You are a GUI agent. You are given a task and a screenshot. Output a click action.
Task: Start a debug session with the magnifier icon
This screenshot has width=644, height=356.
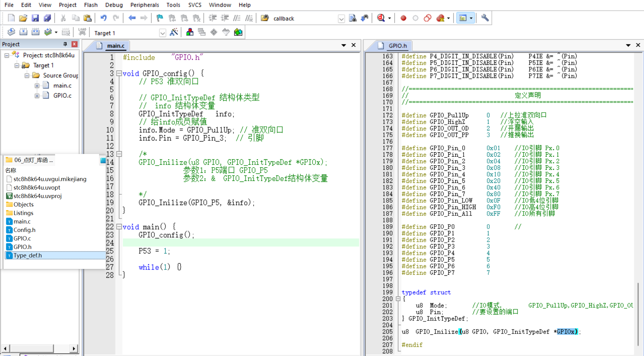[381, 18]
